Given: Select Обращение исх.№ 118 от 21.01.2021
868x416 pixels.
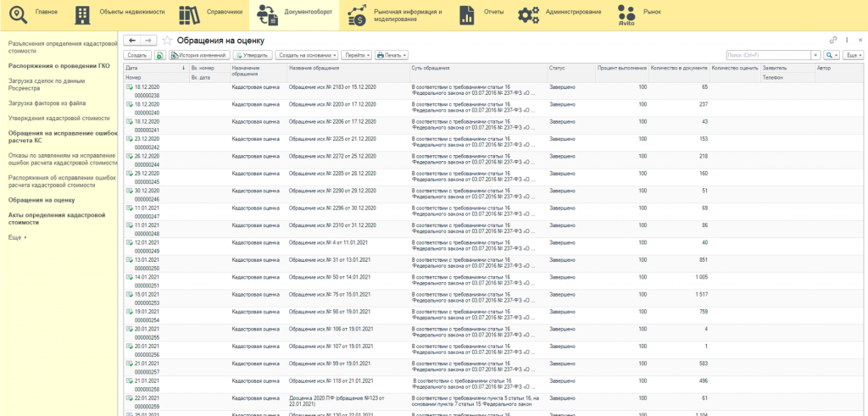Looking at the screenshot, I should 331,380.
